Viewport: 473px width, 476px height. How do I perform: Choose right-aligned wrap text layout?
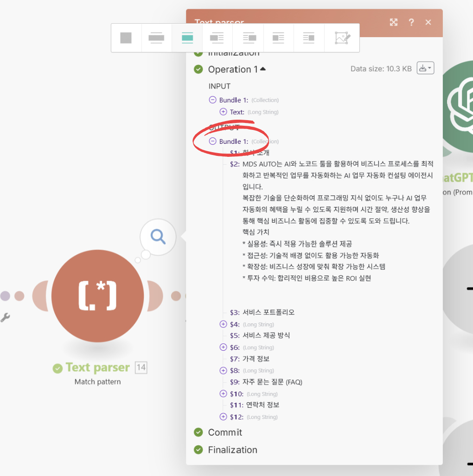(x=249, y=38)
